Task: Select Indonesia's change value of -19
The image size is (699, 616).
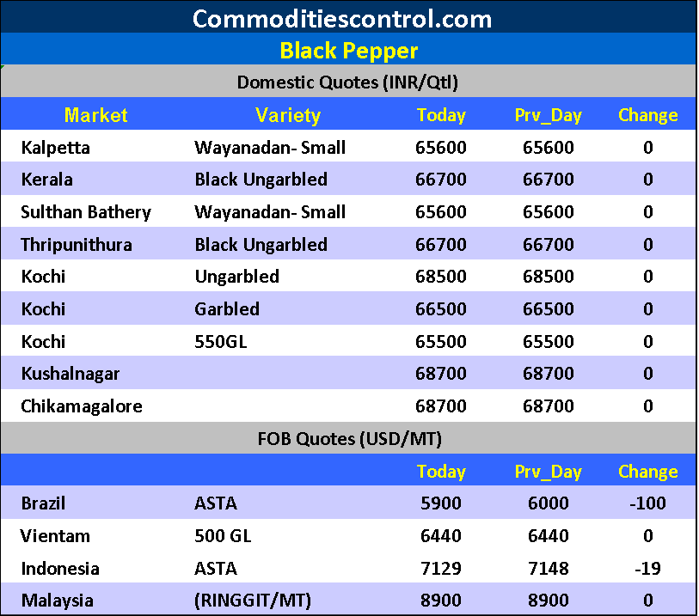Action: click(647, 569)
